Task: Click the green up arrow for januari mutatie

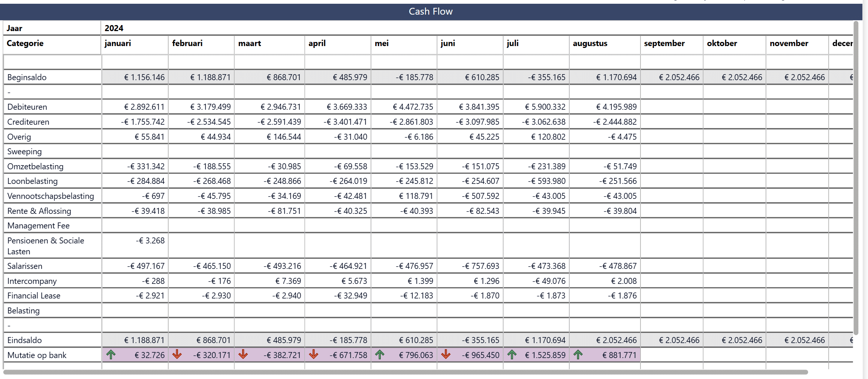Action: (x=111, y=355)
